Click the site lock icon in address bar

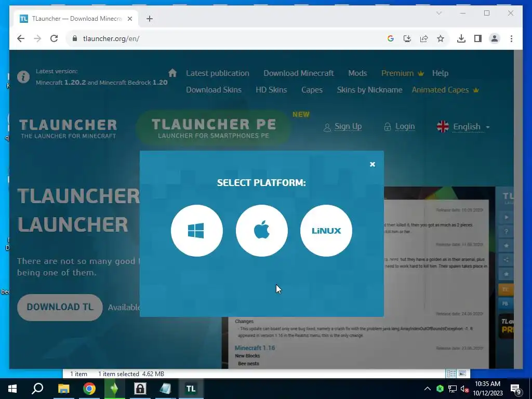tap(75, 38)
